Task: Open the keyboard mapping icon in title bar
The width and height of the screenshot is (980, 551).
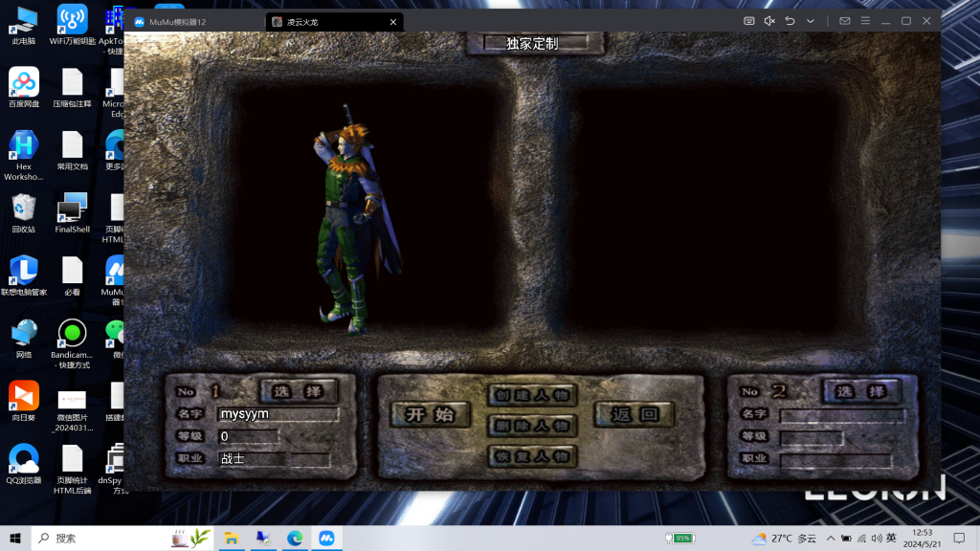Action: click(x=749, y=21)
